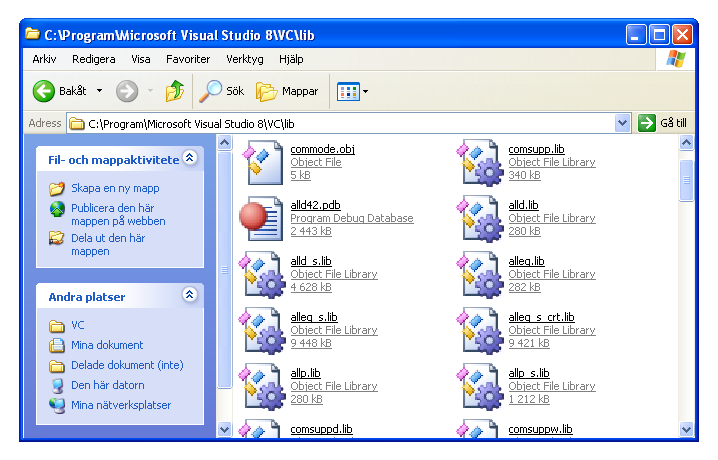The width and height of the screenshot is (718, 460).
Task: Click the VC folder icon in sidebar
Action: (57, 325)
